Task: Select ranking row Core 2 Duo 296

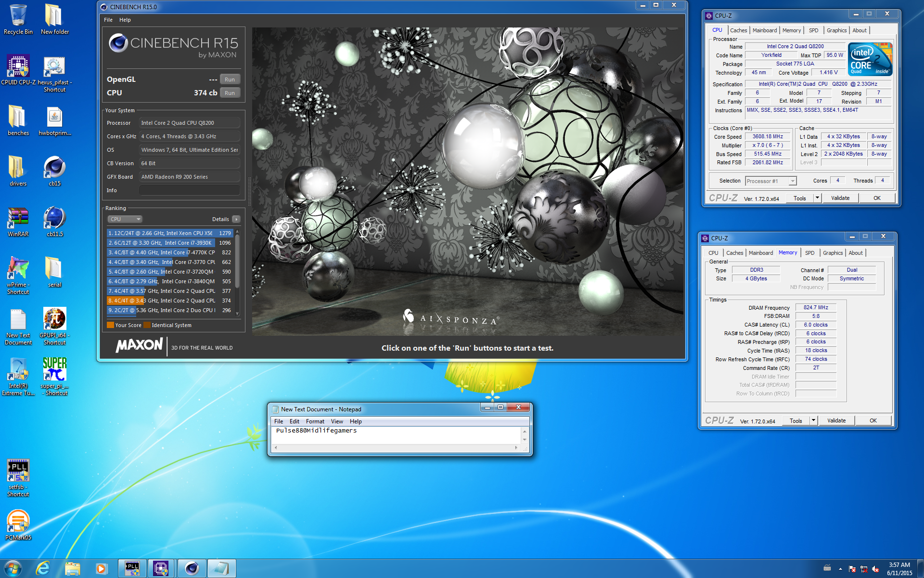Action: point(170,310)
